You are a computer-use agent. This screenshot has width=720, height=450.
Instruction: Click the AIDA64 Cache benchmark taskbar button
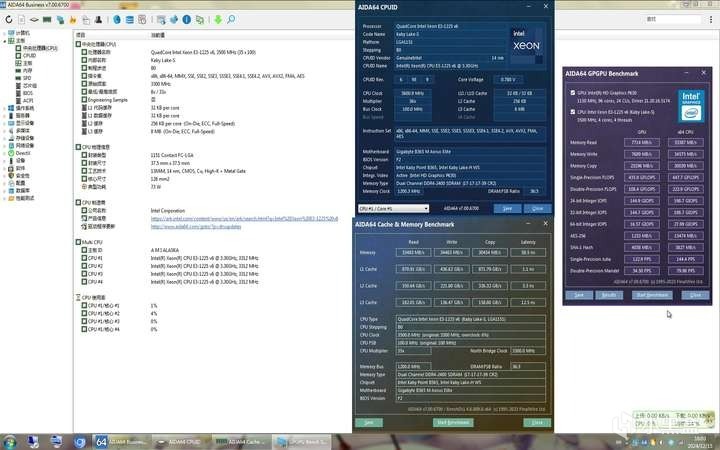(241, 442)
